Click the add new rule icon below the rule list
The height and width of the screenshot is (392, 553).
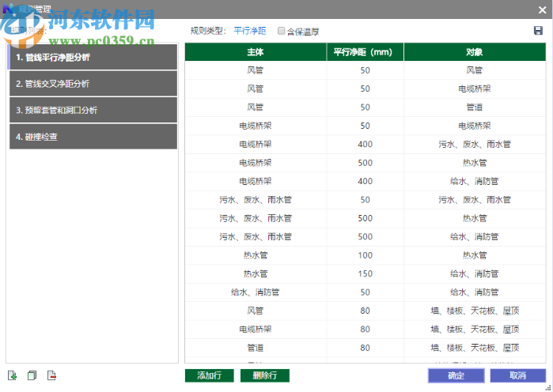[13, 375]
